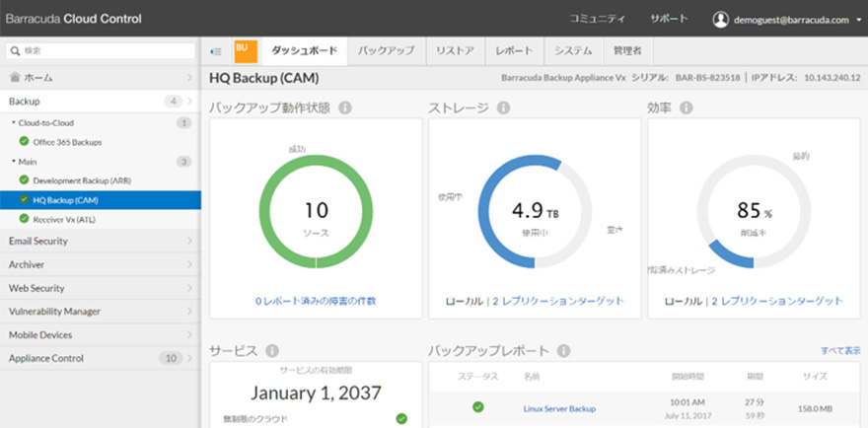Click into the 検索 search field
868x428 pixels.
(101, 51)
